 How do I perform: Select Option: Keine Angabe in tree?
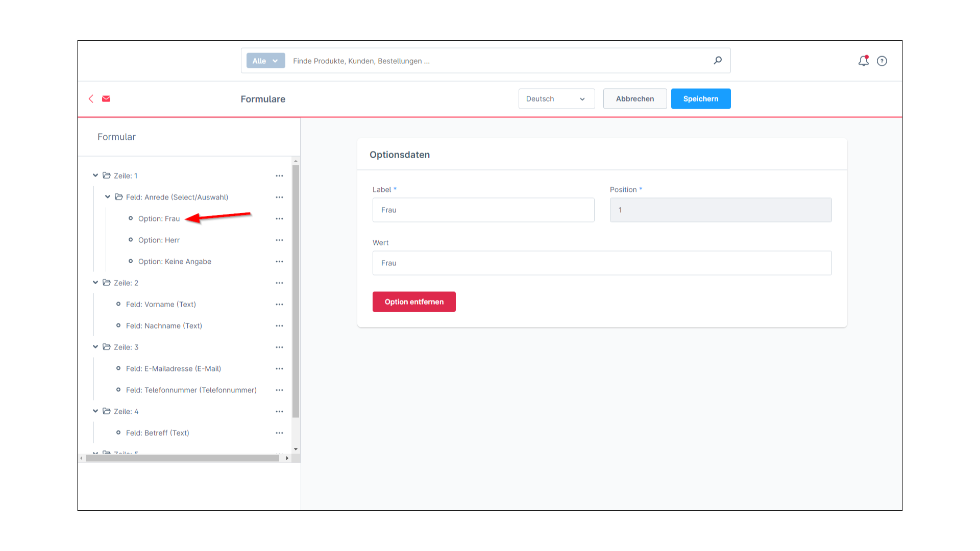pos(175,262)
